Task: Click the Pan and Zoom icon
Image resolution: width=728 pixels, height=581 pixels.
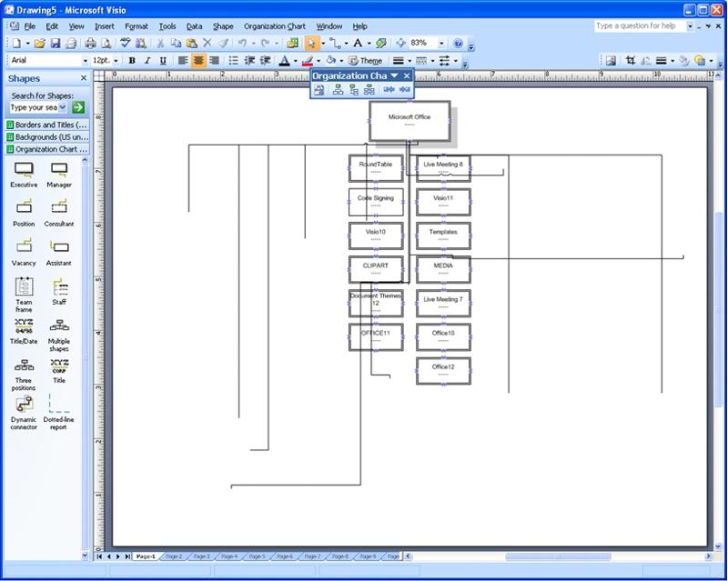Action: pos(400,43)
